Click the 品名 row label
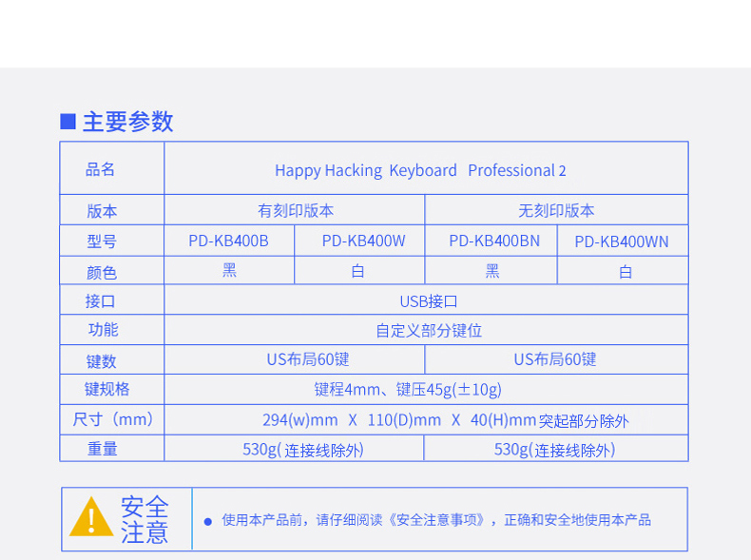The width and height of the screenshot is (751, 560). coord(100,169)
